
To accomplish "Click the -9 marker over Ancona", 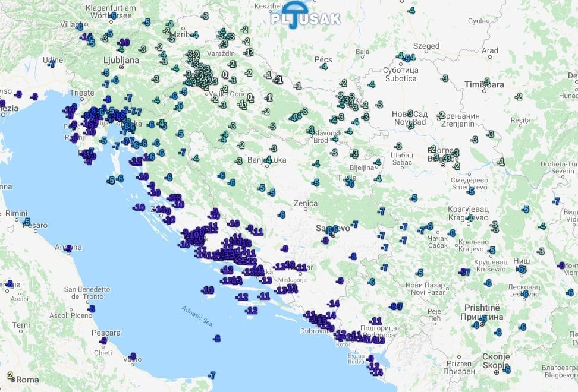I will pos(69,248).
